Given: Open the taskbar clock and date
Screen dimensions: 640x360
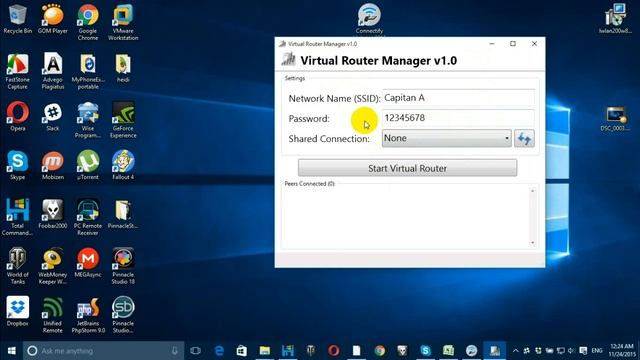Looking at the screenshot, I should click(x=622, y=351).
